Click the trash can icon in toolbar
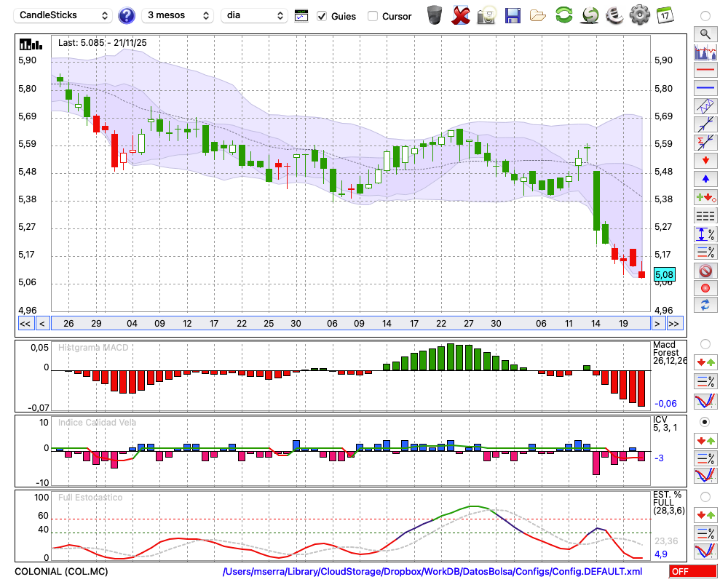Screen dimensions: 728x582 (435, 15)
